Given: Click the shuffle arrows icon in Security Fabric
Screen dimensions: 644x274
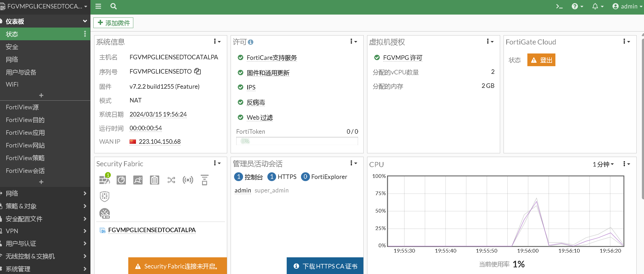Looking at the screenshot, I should (x=171, y=180).
